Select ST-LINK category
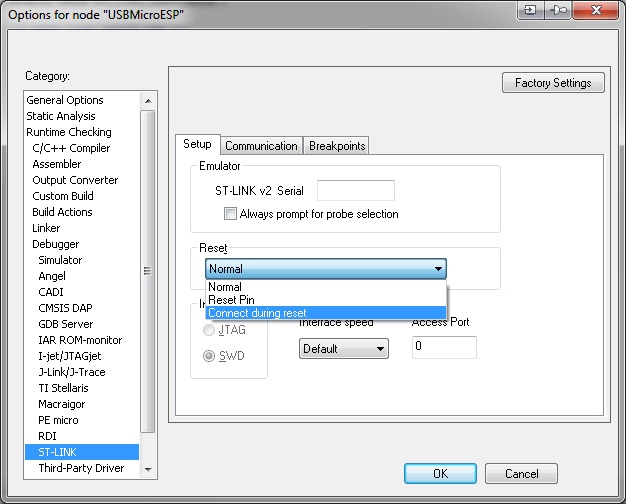The width and height of the screenshot is (626, 504). 82,452
